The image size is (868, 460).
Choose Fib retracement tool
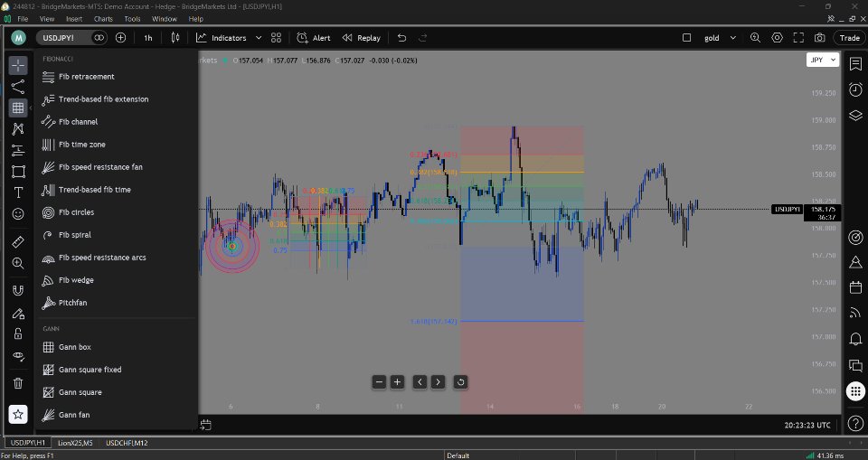point(117,77)
